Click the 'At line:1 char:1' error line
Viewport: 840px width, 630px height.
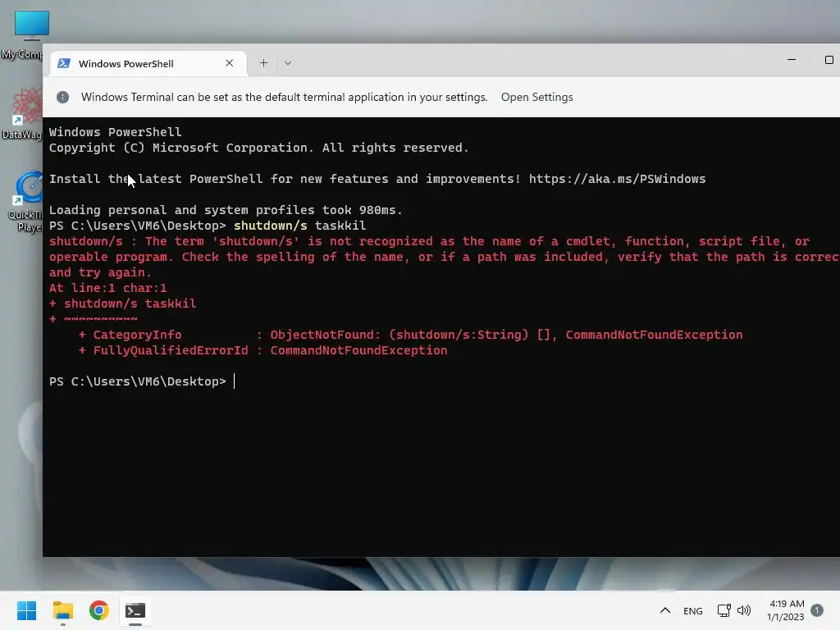(x=107, y=288)
